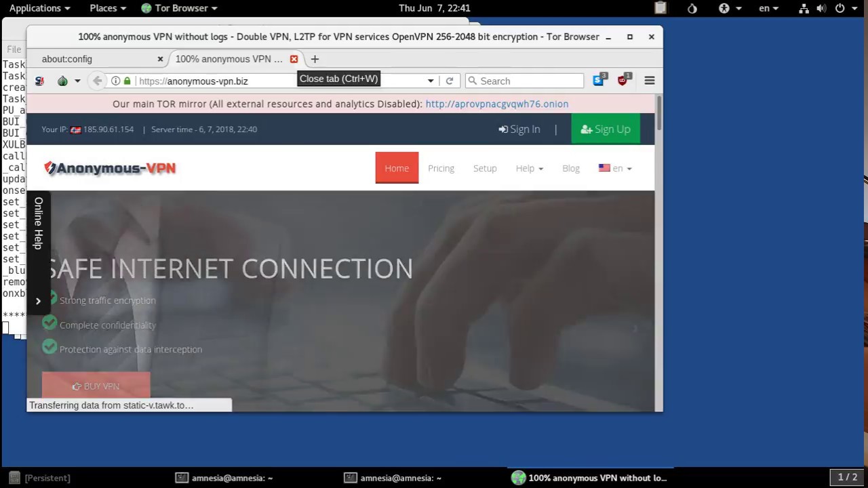Open the aprovpnacgvqwh76.onion mirror link
The image size is (868, 488).
point(497,104)
